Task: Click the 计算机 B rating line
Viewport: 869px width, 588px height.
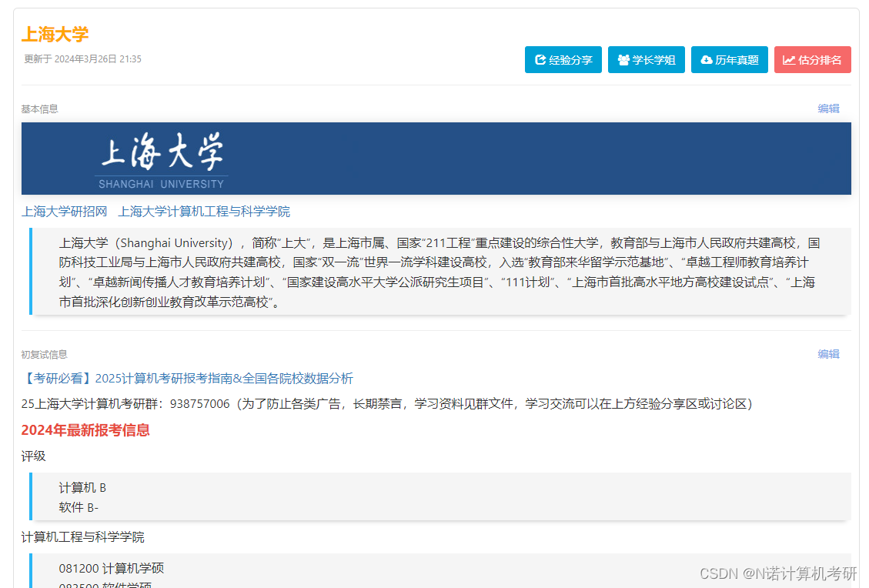Action: (82, 488)
